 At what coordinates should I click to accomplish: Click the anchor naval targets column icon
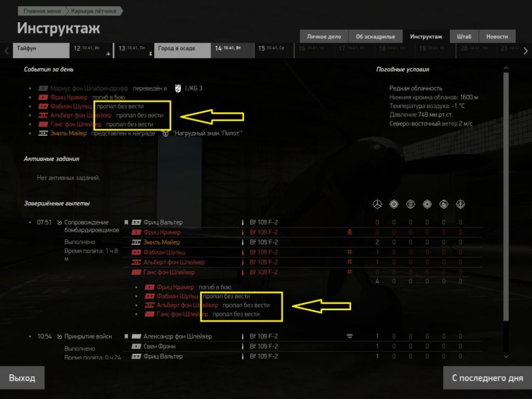pos(460,204)
